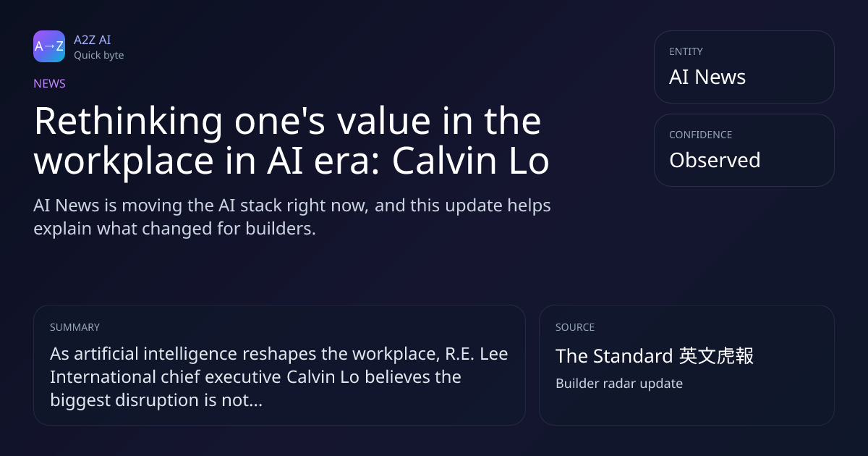868x456 pixels.
Task: Open The Standard 英文虎報 source link
Action: point(655,356)
